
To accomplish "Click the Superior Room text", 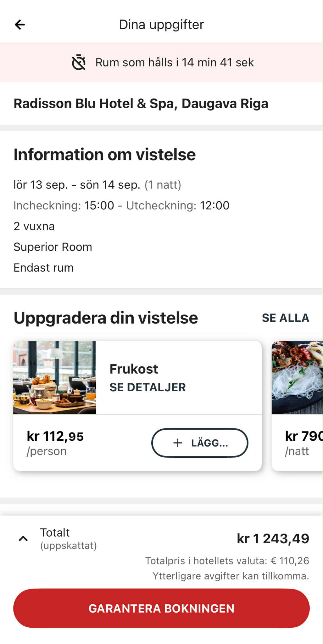I will pos(53,247).
